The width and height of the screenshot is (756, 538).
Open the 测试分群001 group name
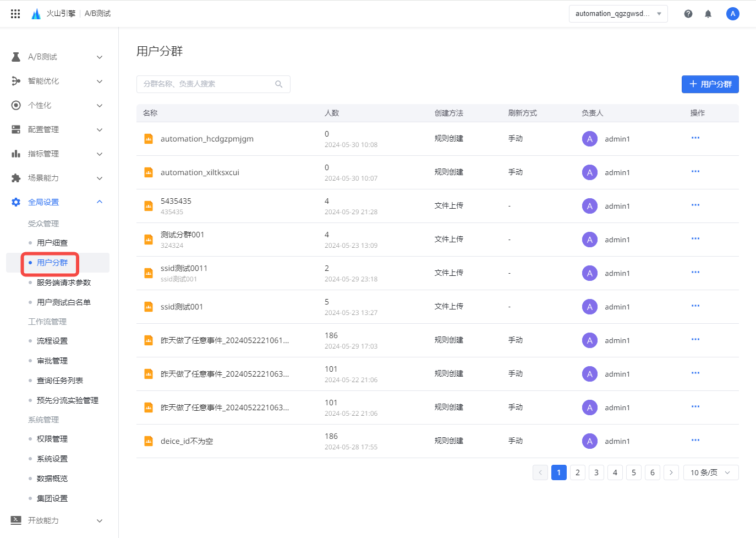pyautogui.click(x=182, y=235)
